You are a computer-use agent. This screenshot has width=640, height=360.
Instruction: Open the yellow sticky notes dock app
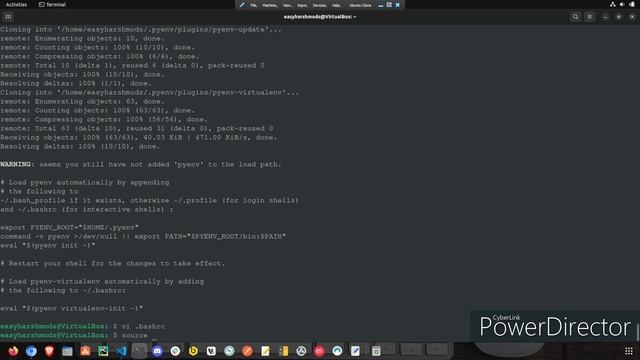[x=265, y=351]
